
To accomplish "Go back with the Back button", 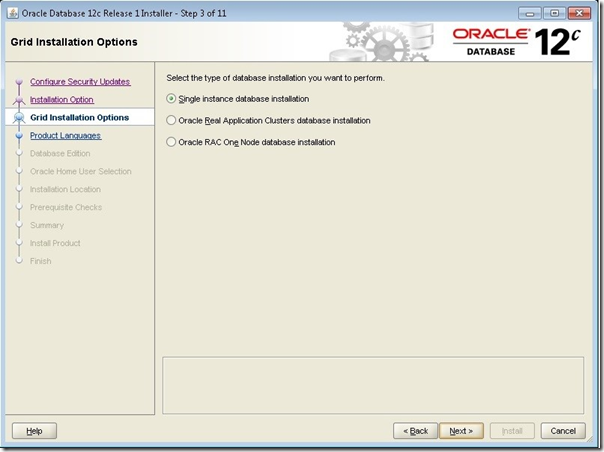I will [415, 431].
